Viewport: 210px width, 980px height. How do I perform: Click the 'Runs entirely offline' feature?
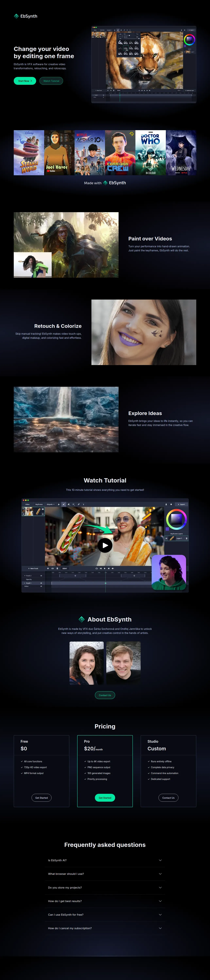(x=161, y=761)
